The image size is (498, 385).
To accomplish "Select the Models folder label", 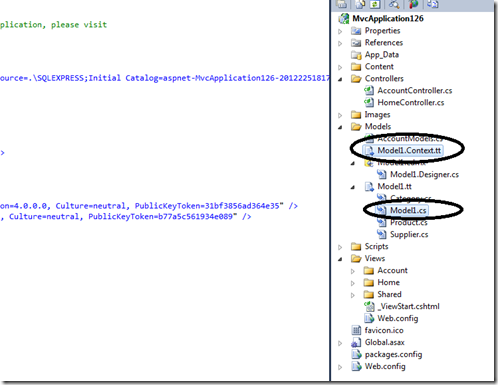I will pos(378,127).
